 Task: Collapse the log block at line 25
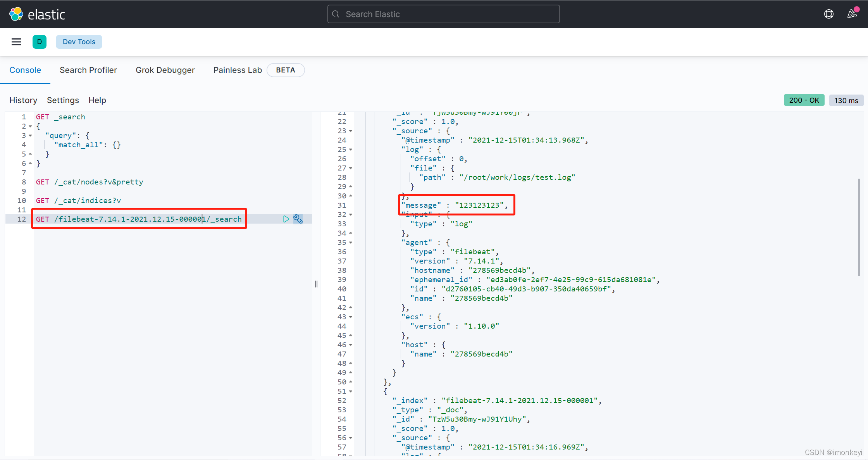pyautogui.click(x=351, y=150)
